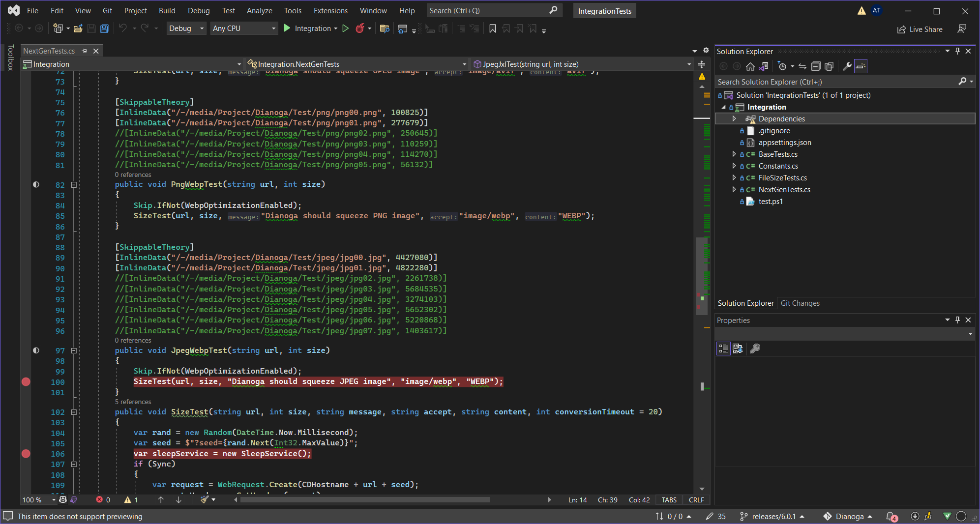The image size is (980, 524).
Task: Open the Build menu
Action: pyautogui.click(x=167, y=10)
